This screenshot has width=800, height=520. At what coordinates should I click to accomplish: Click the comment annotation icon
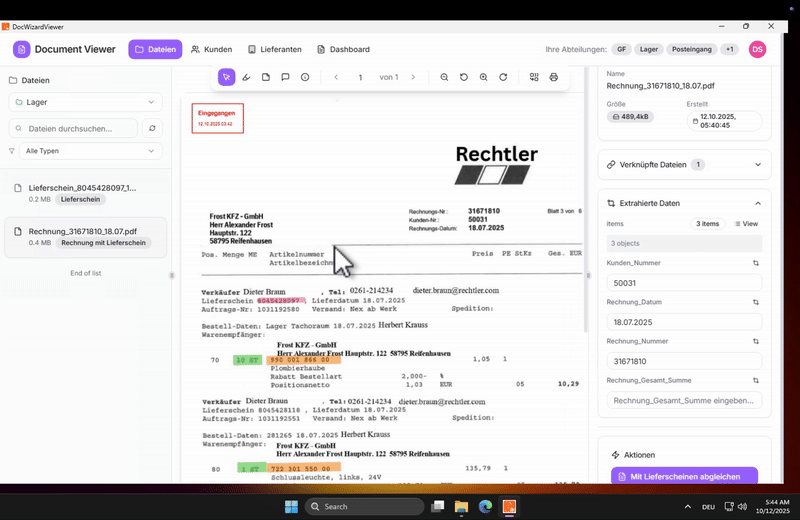(285, 77)
